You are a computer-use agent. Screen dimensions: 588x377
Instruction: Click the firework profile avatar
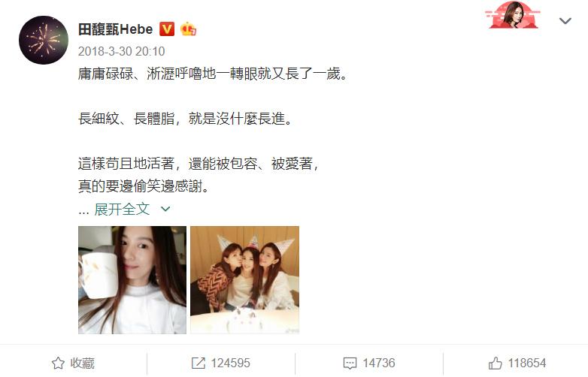click(44, 40)
